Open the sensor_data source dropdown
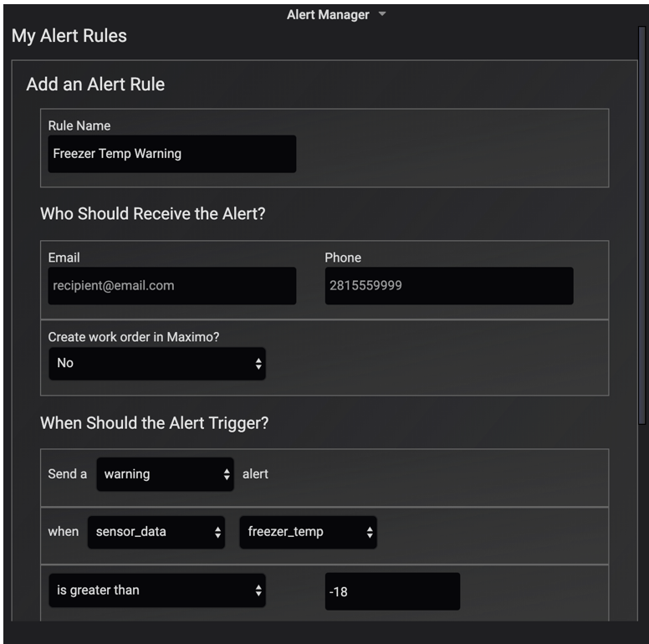 pyautogui.click(x=156, y=532)
